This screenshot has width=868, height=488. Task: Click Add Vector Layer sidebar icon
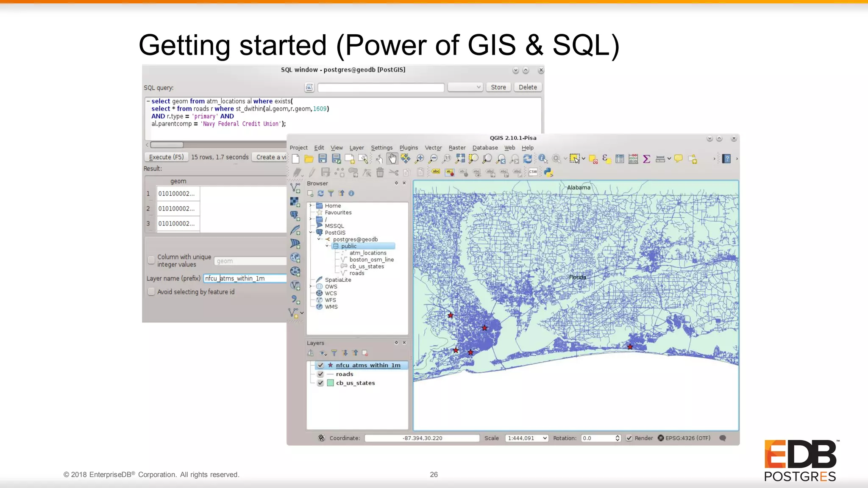point(295,188)
